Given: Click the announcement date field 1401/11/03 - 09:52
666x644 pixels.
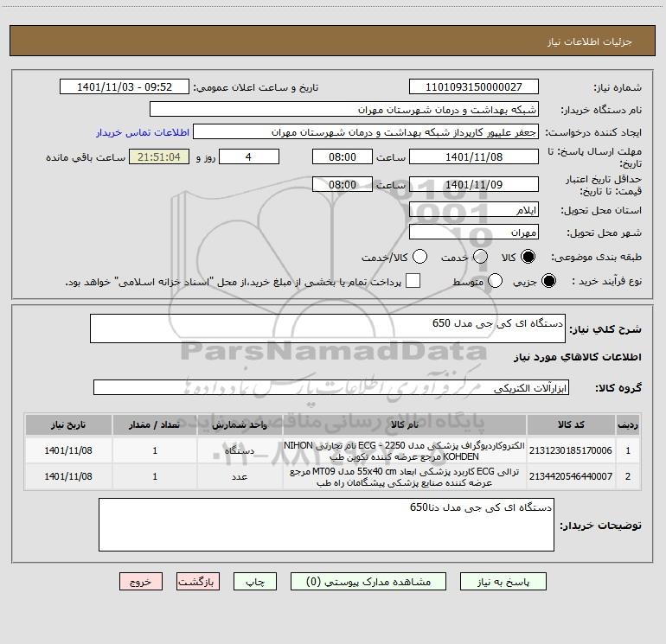Looking at the screenshot, I should 125,87.
